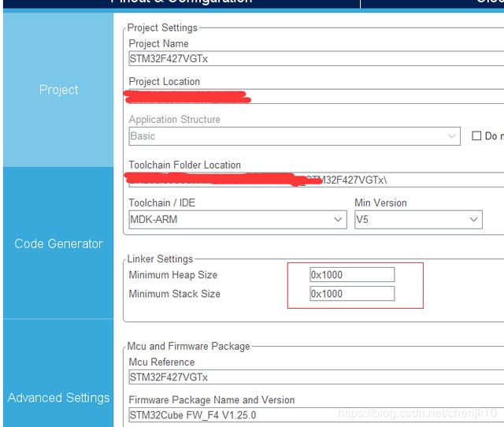504x427 pixels.
Task: Click the Minimum Stack Size field
Action: pyautogui.click(x=352, y=294)
